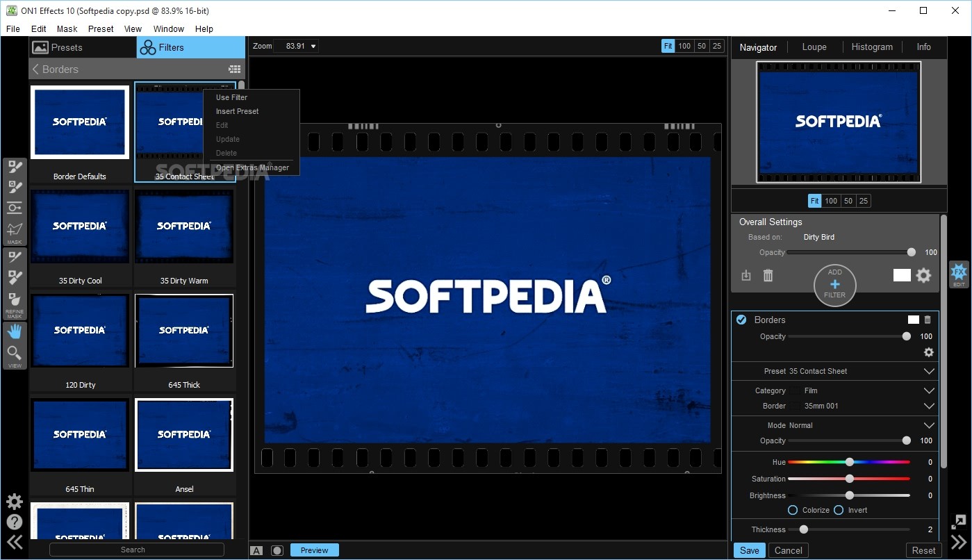Screen dimensions: 972x560
Task: Open the Border 35mm 001 dropdown
Action: [929, 406]
